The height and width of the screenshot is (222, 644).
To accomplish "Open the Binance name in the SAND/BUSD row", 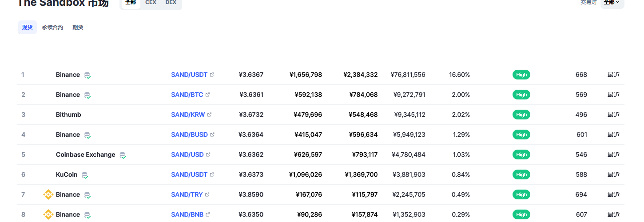I will click(68, 135).
